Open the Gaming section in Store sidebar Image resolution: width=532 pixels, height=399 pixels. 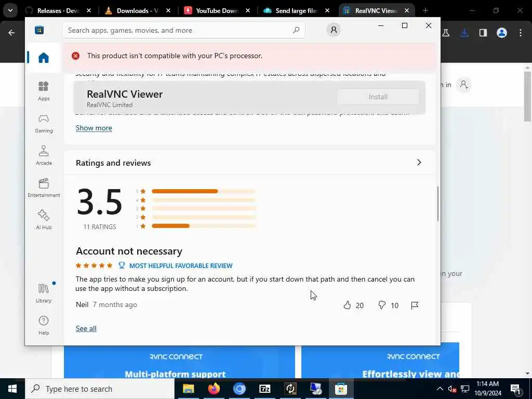pyautogui.click(x=44, y=124)
